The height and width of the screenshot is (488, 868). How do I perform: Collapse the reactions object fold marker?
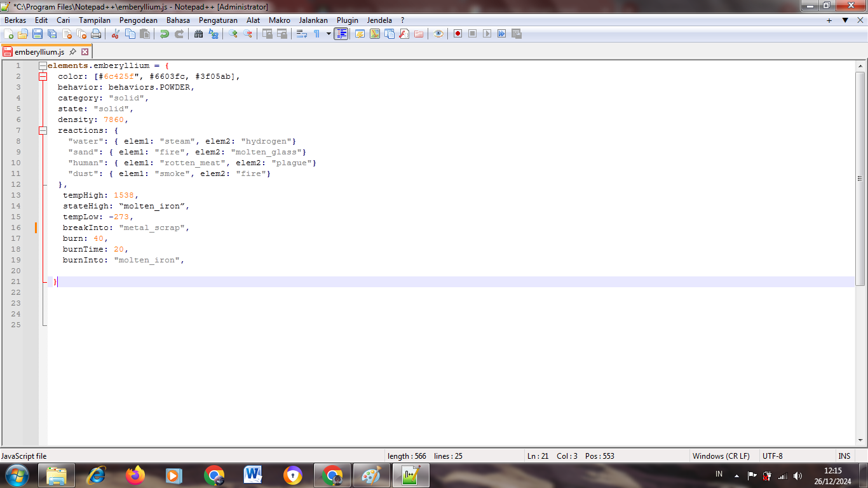(x=43, y=130)
